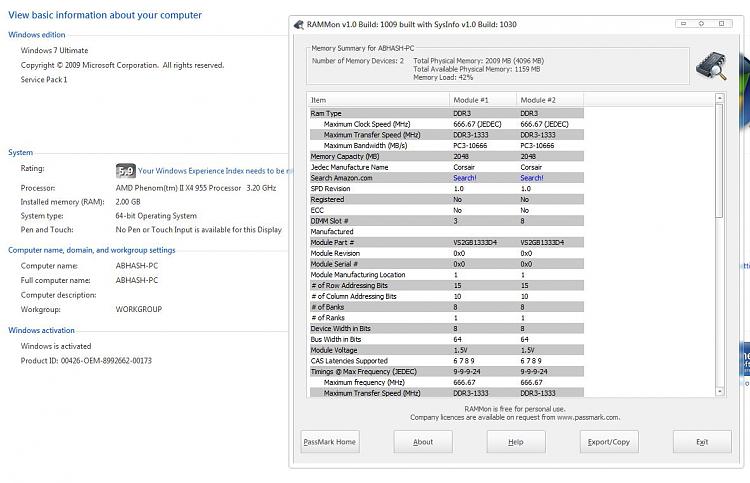Select the Module Part # row
The height and width of the screenshot is (483, 750).
pyautogui.click(x=446, y=242)
